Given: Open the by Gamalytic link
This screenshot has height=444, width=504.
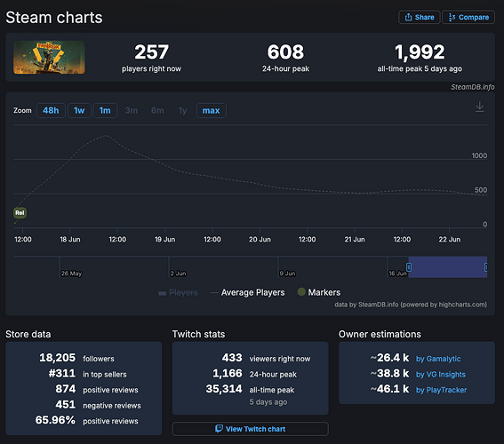Looking at the screenshot, I should point(438,359).
